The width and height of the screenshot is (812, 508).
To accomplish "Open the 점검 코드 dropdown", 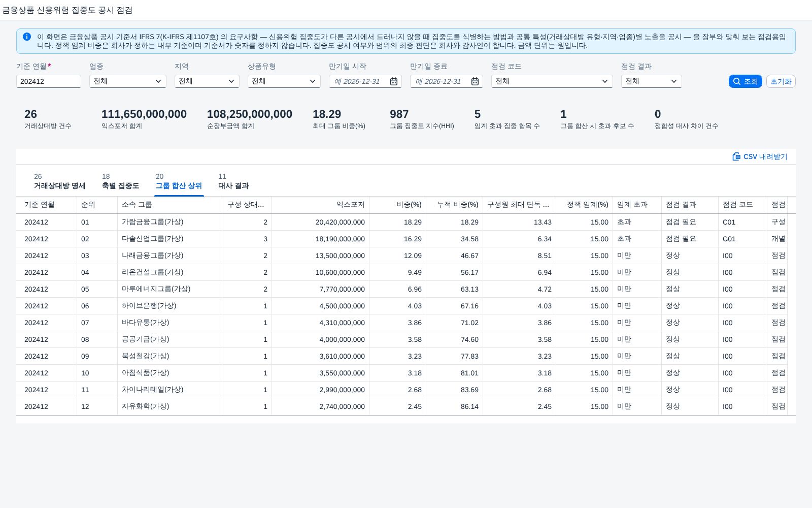I will 552,81.
